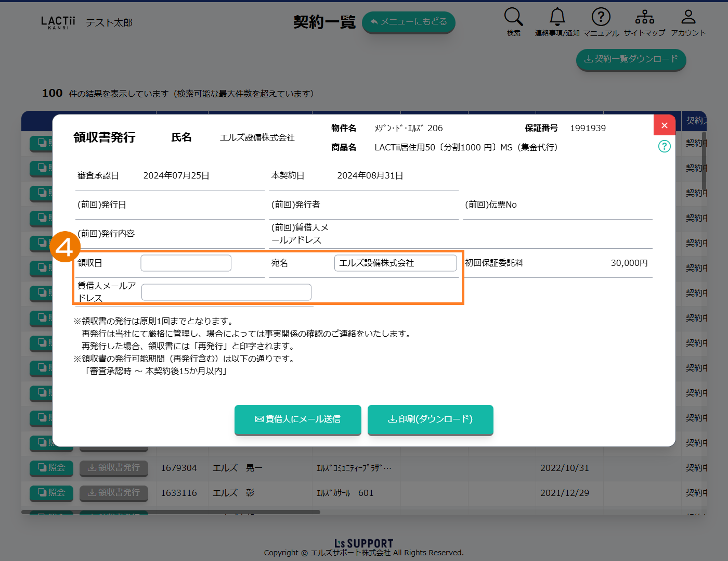This screenshot has height=561, width=728.
Task: Click the horizontal table scrollbar
Action: (172, 512)
